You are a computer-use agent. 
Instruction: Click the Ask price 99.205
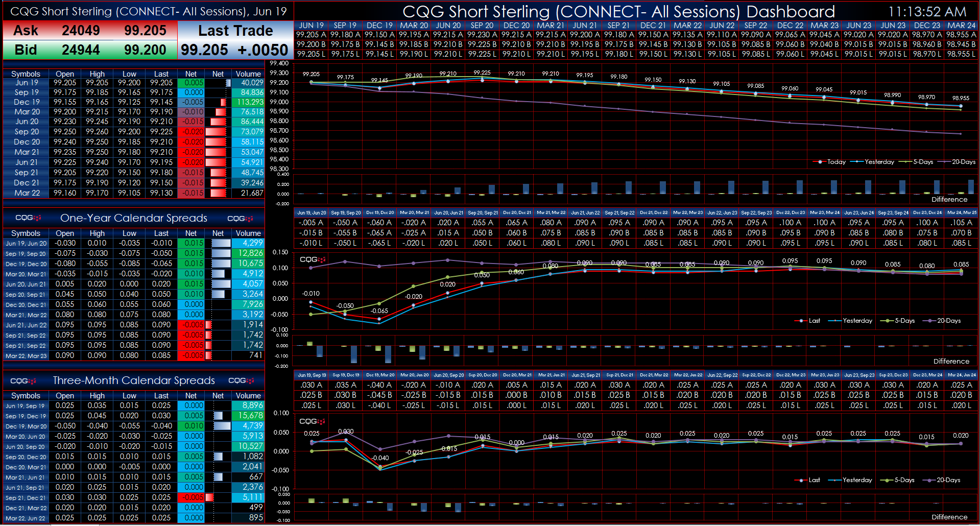[x=145, y=31]
